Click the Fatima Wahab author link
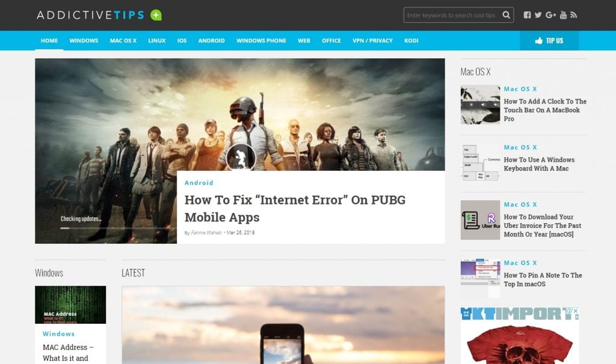Viewport: 616px width, 364px height. coord(206,233)
